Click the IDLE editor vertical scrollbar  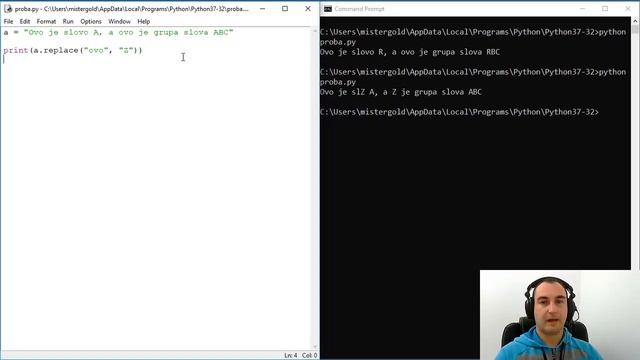tap(315, 189)
